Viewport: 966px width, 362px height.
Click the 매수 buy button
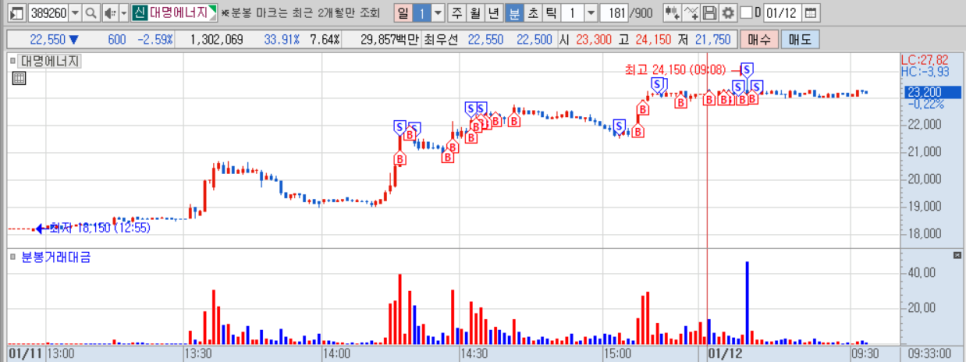[x=759, y=40]
